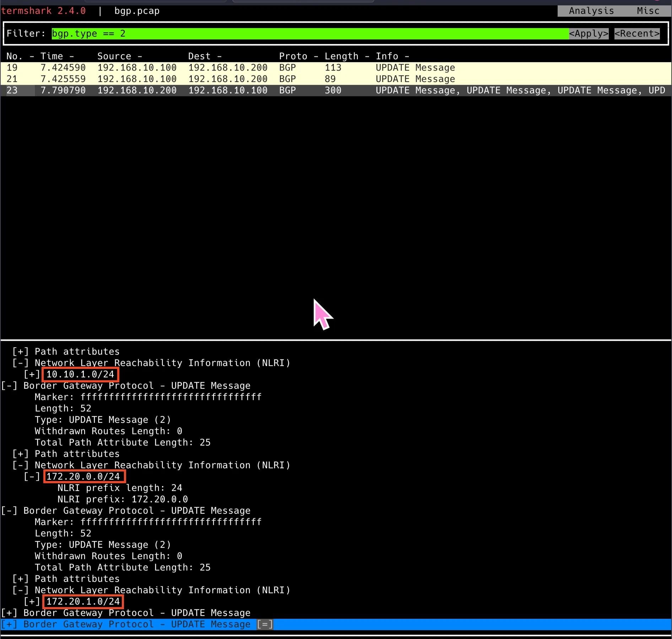Sort packets by Length column
Image resolution: width=672 pixels, height=639 pixels.
[341, 56]
